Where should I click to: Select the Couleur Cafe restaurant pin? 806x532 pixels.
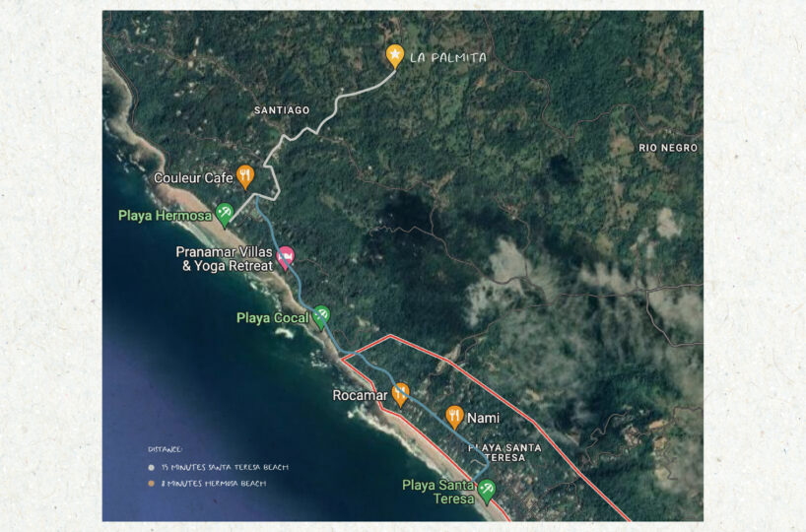245,176
